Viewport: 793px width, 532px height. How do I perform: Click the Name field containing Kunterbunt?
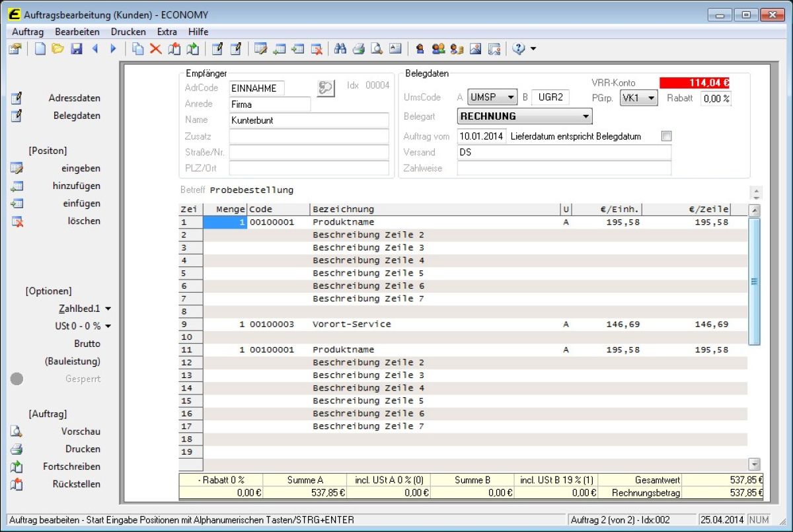309,120
